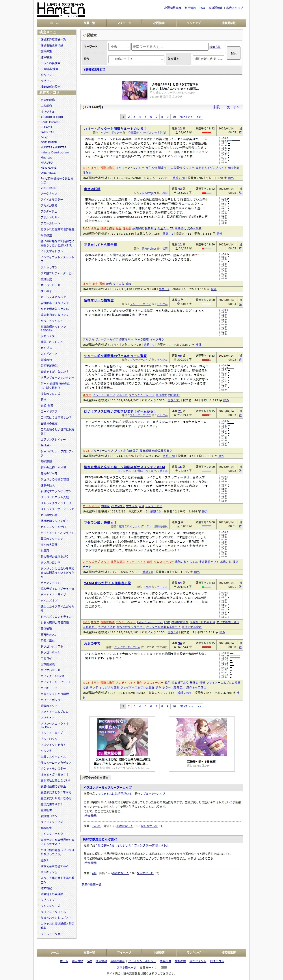Open 推薦一覧 in top navigation bar
This screenshot has height=980, width=283.
89,23
